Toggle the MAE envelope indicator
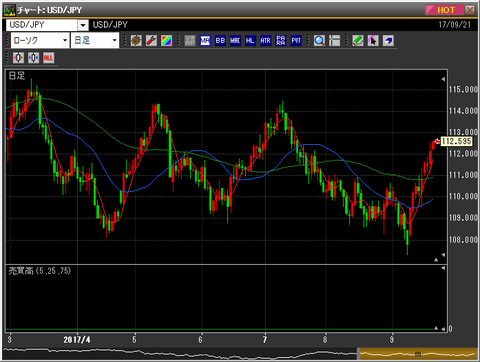This screenshot has width=480, height=362. (235, 41)
